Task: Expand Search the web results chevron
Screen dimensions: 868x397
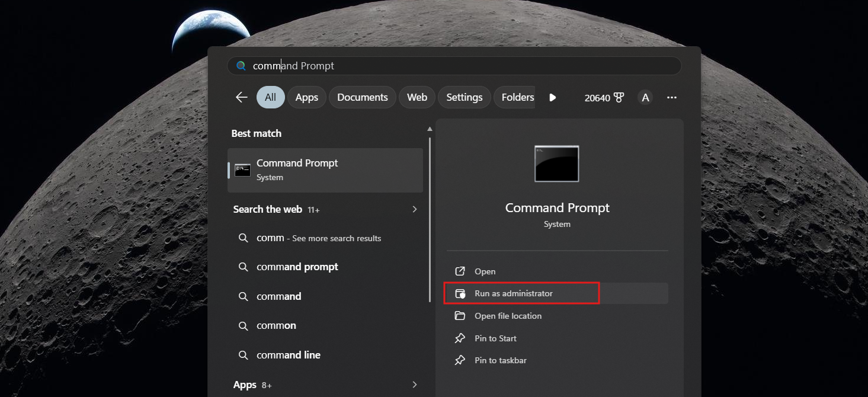Action: [x=415, y=209]
